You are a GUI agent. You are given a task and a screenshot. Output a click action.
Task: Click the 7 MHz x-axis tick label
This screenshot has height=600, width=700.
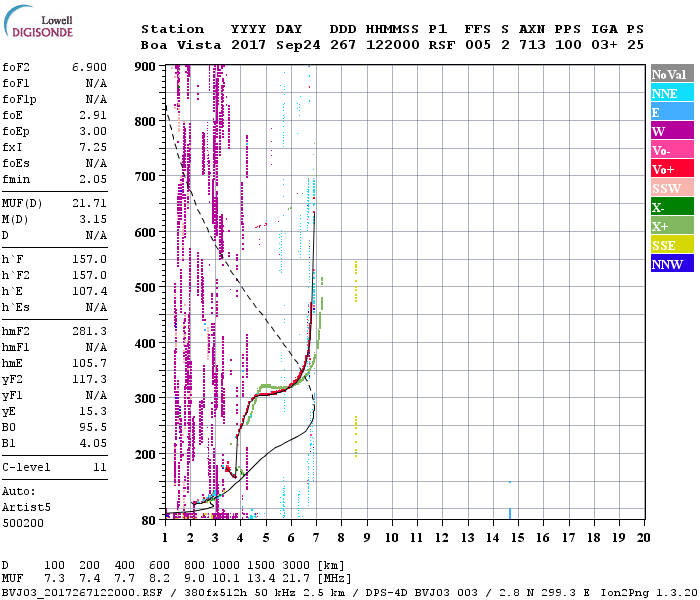316,538
